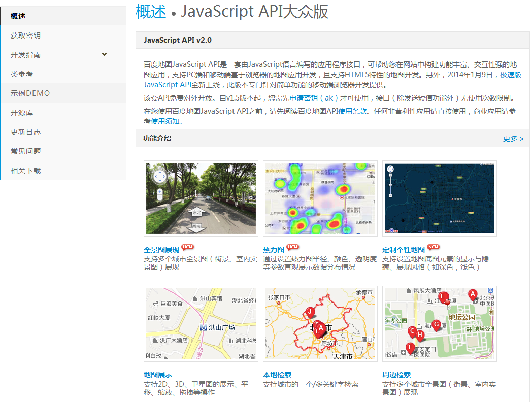Viewport: 532px width, 402px height.
Task: Follow the 极速版 JavaScript API link
Action: [x=510, y=75]
